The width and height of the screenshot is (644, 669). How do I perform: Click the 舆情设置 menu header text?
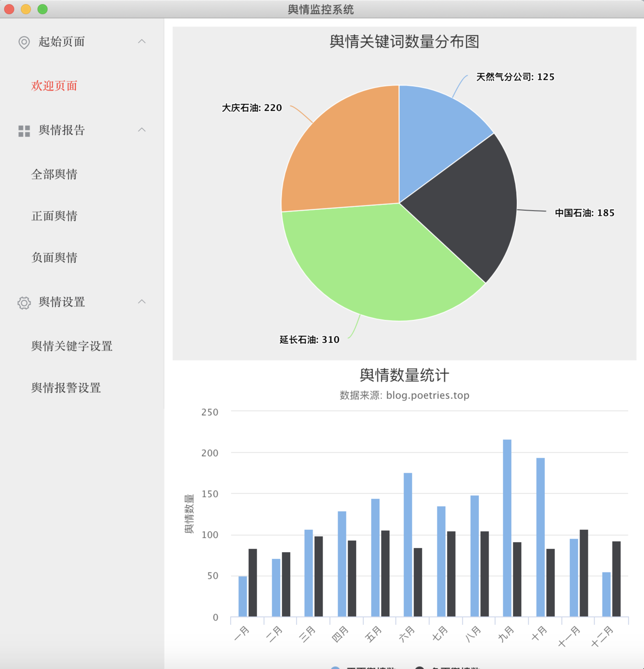(61, 302)
